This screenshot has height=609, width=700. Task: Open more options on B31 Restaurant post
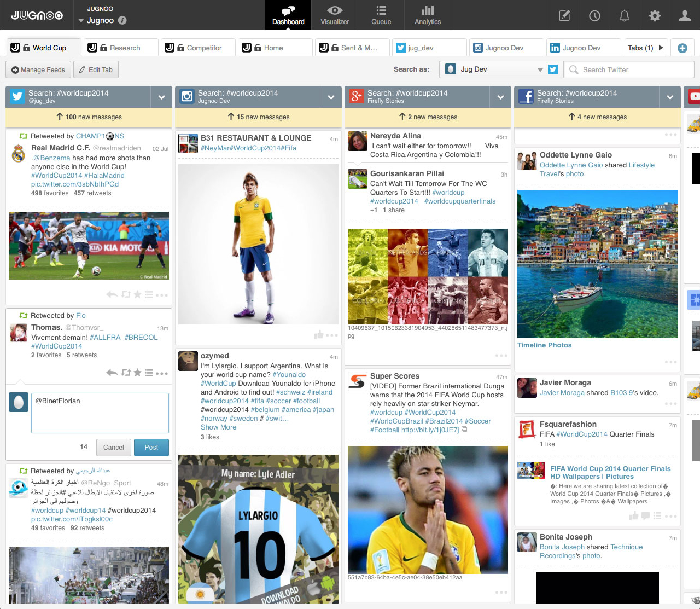click(x=332, y=335)
